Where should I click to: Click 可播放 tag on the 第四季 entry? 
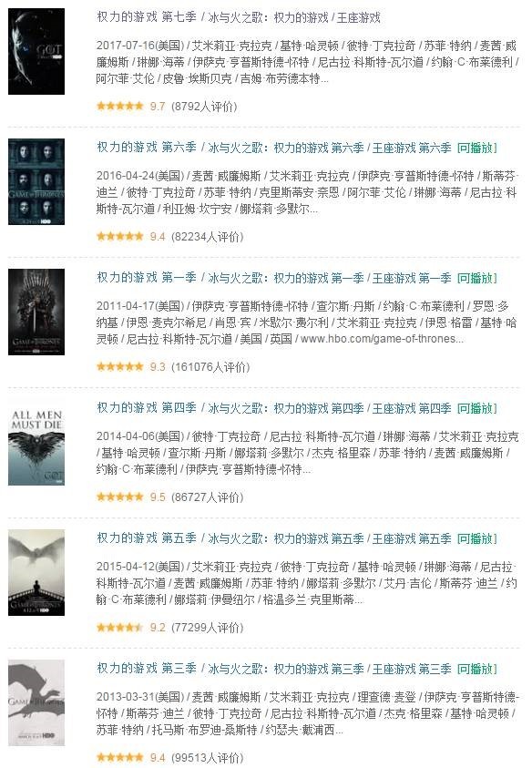[477, 408]
